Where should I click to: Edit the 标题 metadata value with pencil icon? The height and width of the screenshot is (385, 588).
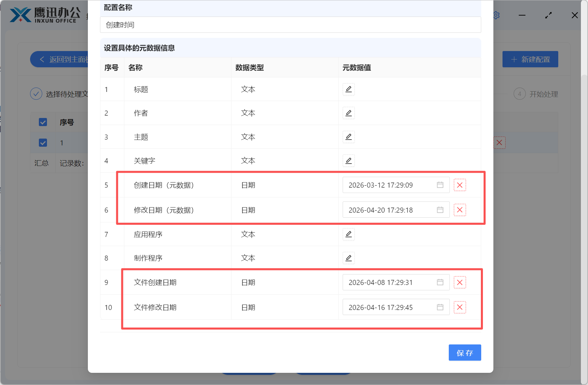(349, 89)
